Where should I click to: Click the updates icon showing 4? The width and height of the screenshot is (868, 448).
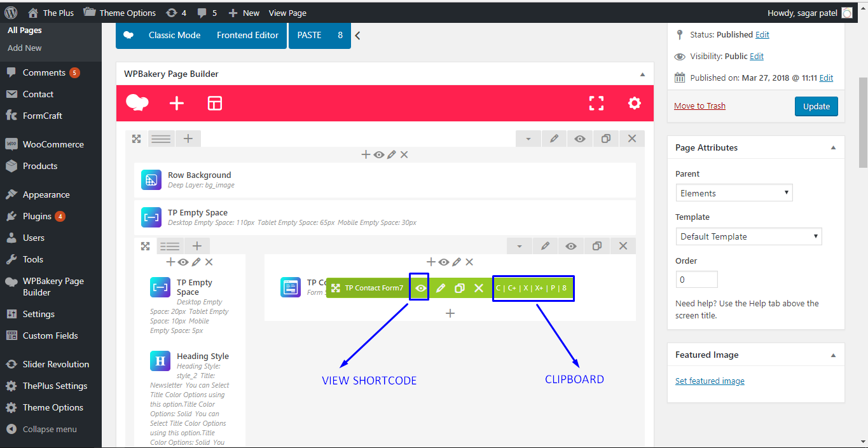point(176,13)
